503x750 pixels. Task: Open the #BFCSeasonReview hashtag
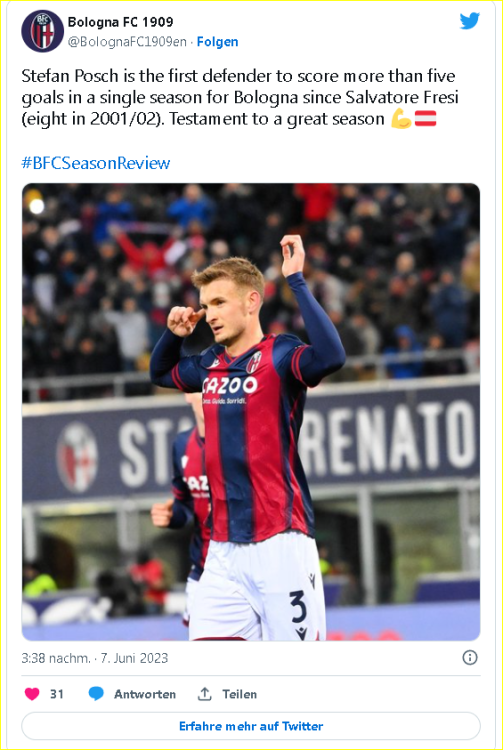(96, 163)
